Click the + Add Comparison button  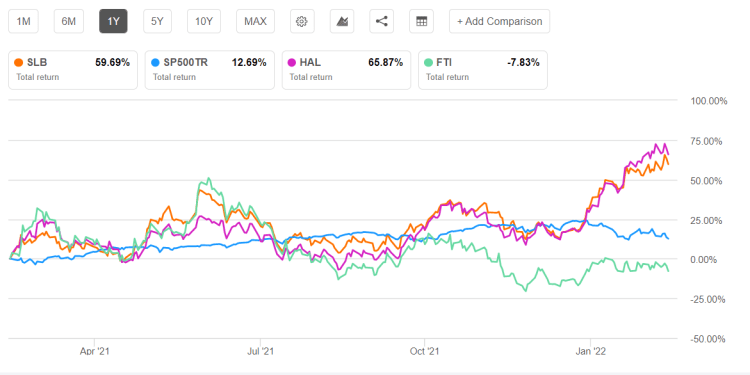(x=499, y=22)
